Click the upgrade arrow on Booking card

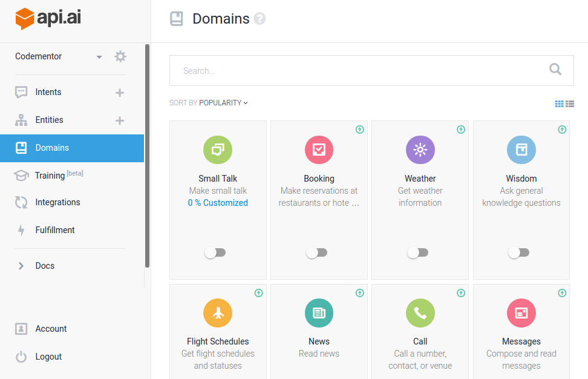[360, 129]
